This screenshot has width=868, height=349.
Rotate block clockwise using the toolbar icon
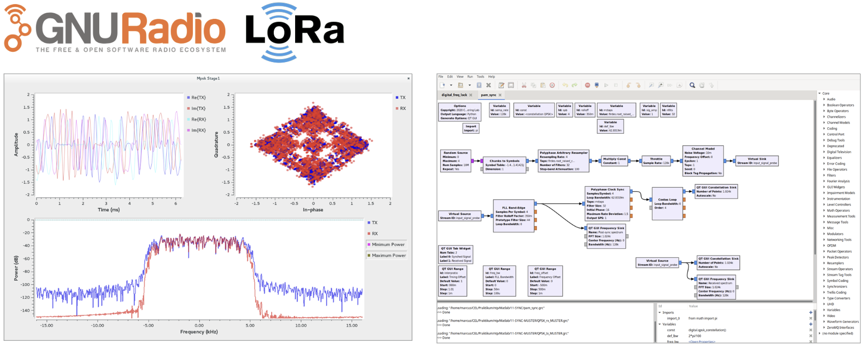[638, 85]
